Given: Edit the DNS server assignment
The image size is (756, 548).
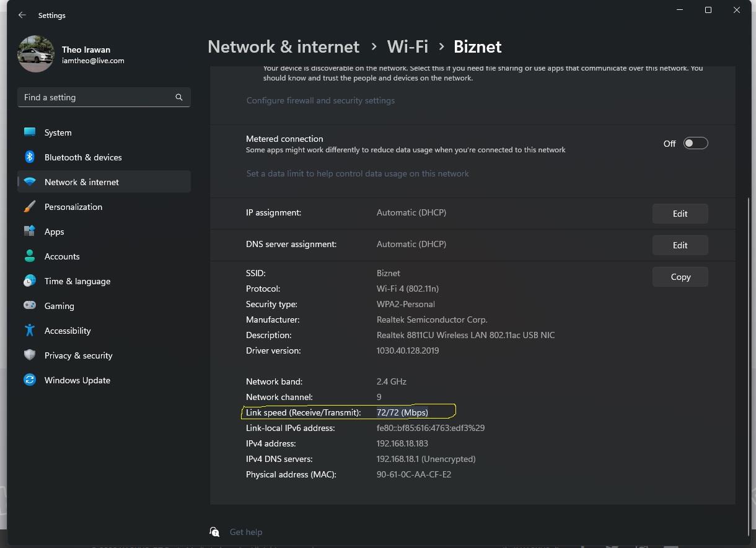Looking at the screenshot, I should pos(680,245).
